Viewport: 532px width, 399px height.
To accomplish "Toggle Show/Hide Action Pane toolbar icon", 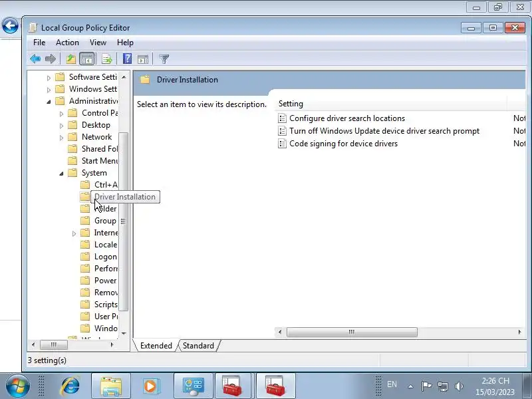I will click(x=143, y=59).
